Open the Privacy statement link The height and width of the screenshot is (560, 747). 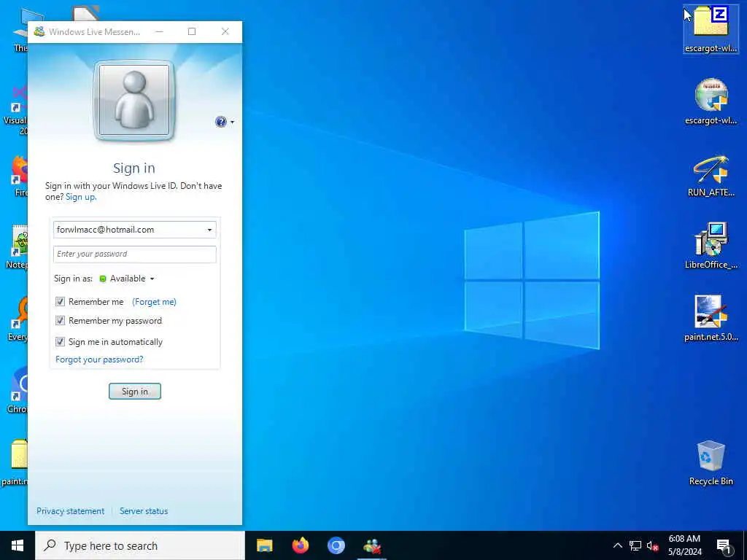pos(71,511)
